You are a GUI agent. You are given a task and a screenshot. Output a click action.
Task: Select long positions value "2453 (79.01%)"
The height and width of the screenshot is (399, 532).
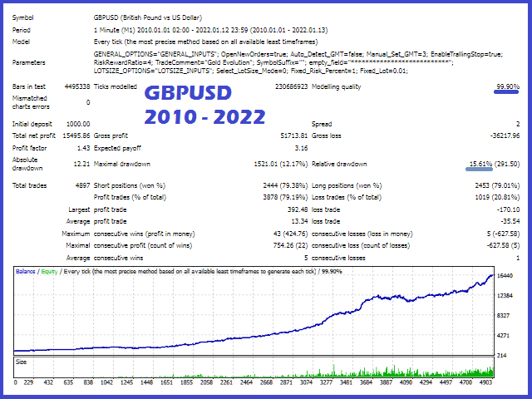[x=497, y=185]
